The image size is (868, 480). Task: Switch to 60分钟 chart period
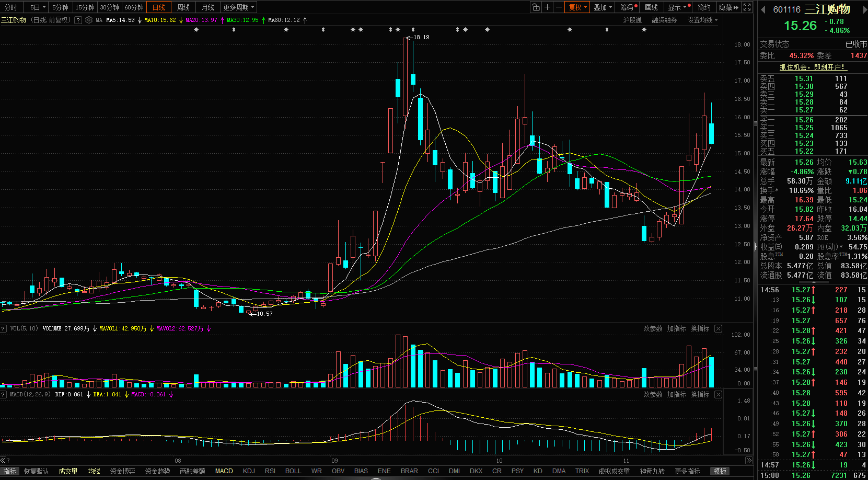tap(134, 7)
